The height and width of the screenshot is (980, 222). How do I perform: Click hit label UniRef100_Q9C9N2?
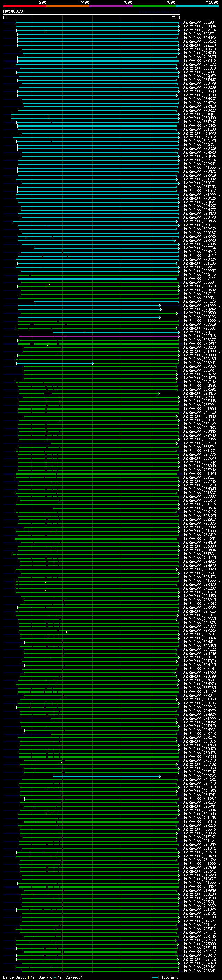(199, 344)
